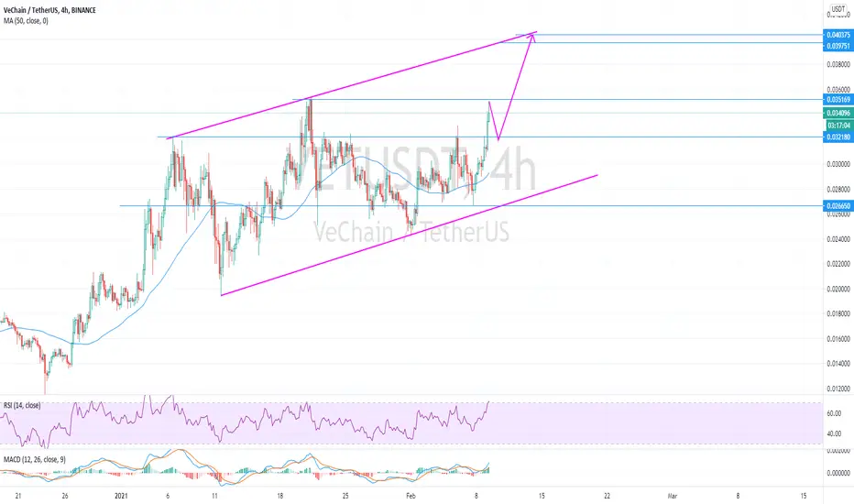Click the magenta projection arrow tip
Viewport: 854px width, 504px height.
click(532, 36)
